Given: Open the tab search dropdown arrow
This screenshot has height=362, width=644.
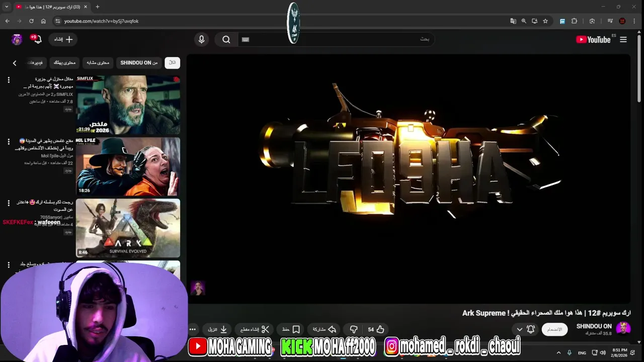Looking at the screenshot, I should 7,7.
